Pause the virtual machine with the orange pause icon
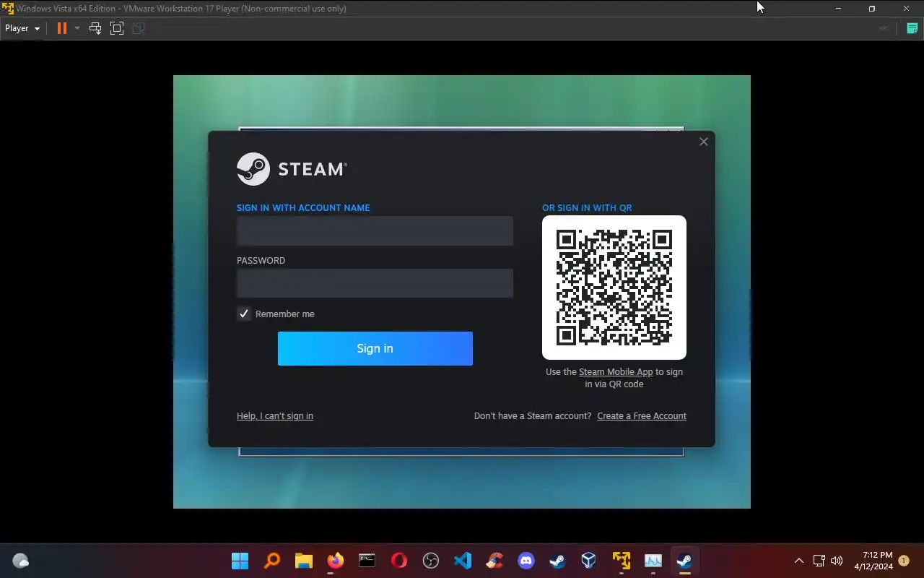 pos(62,28)
